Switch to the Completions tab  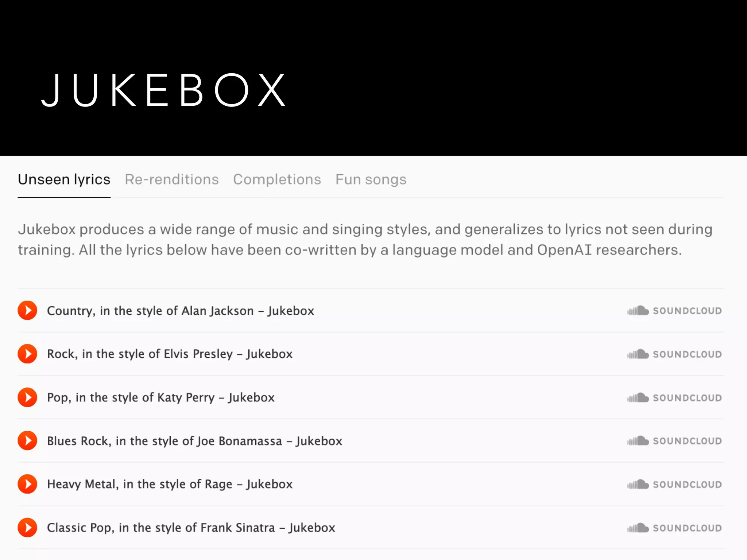point(277,179)
